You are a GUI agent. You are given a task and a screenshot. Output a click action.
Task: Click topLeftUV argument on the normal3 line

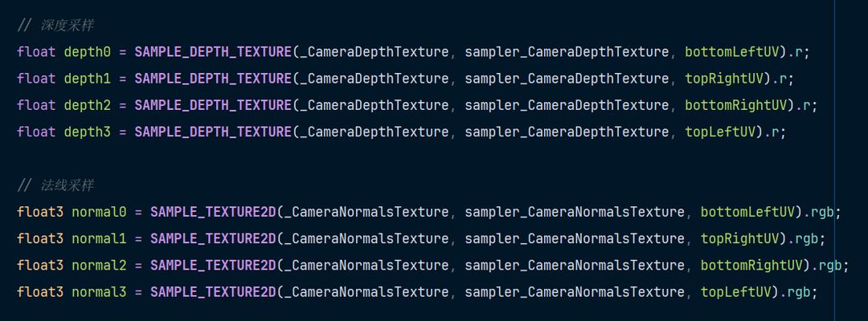point(735,291)
